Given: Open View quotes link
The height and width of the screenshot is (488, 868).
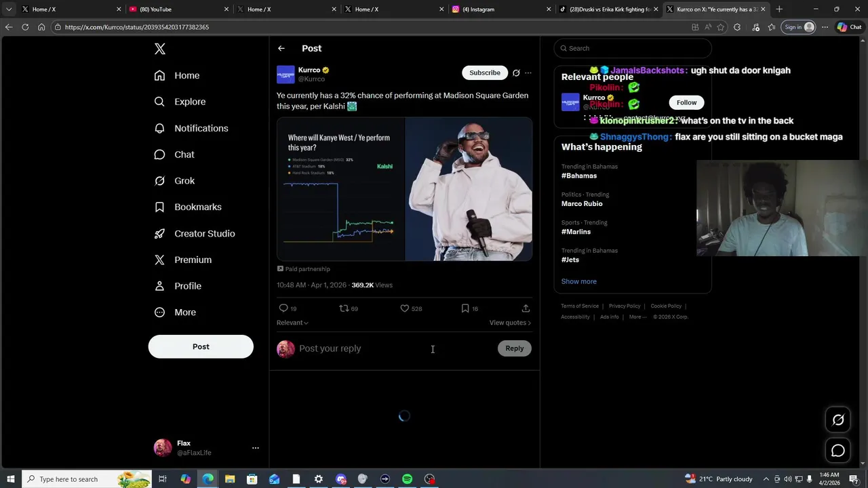Looking at the screenshot, I should 510,323.
